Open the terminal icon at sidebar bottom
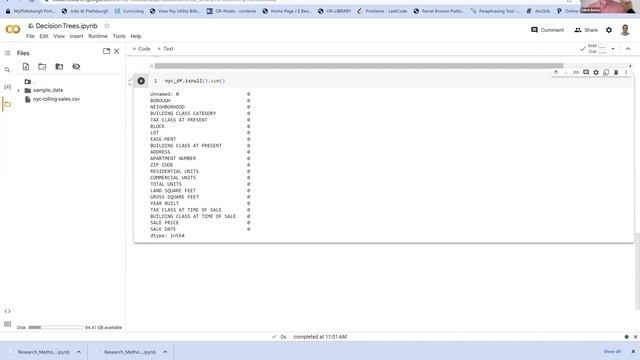 pos(7,324)
